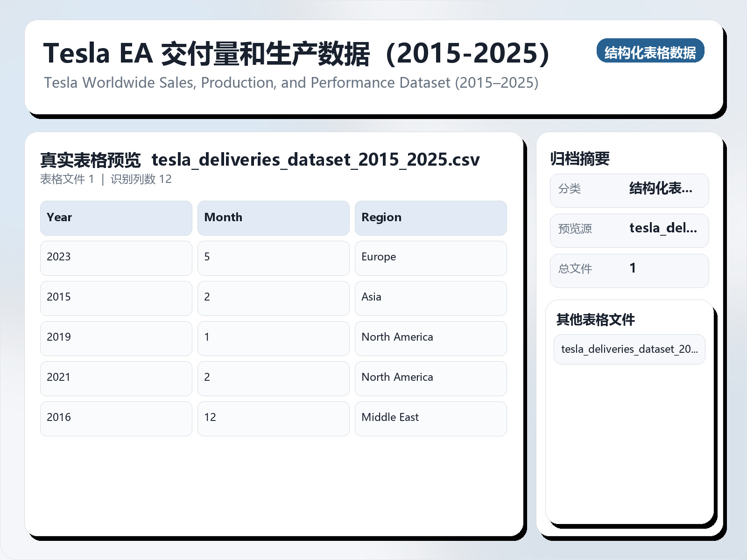Click the month value 12 cell
Viewport: 747px width, 560px height.
click(273, 418)
